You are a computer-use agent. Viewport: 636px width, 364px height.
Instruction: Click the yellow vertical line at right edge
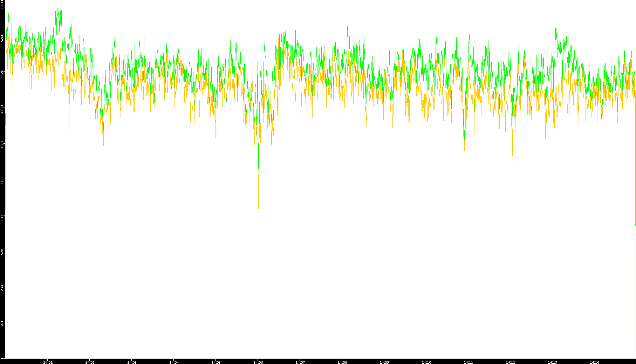click(x=635, y=291)
